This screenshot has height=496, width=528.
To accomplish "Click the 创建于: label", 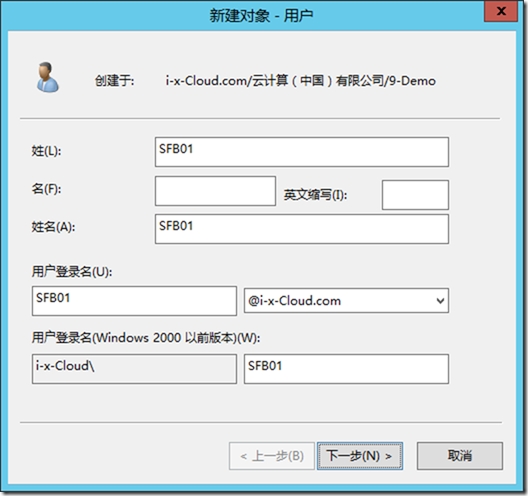I will point(114,81).
